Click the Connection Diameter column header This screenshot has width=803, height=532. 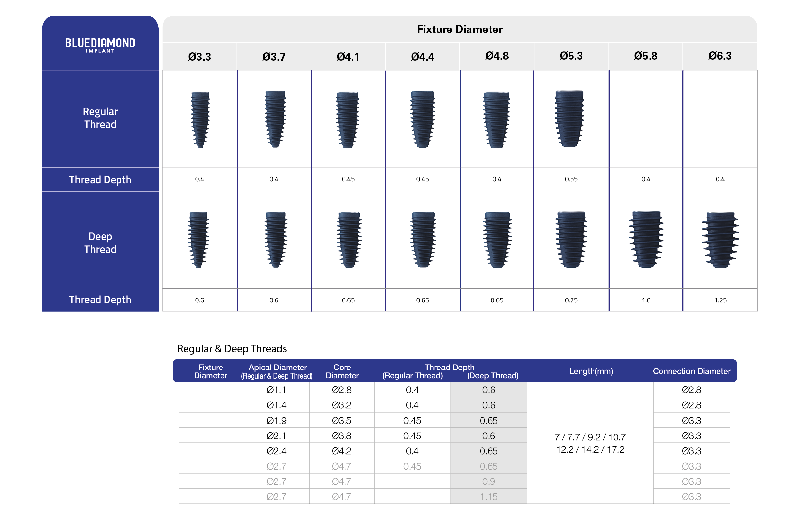click(x=691, y=371)
